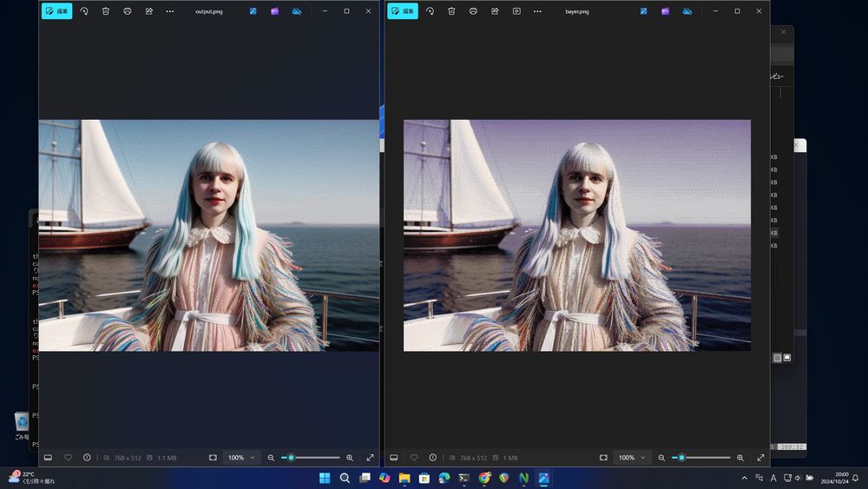This screenshot has height=489, width=868.
Task: Open taskbar Search
Action: [345, 478]
